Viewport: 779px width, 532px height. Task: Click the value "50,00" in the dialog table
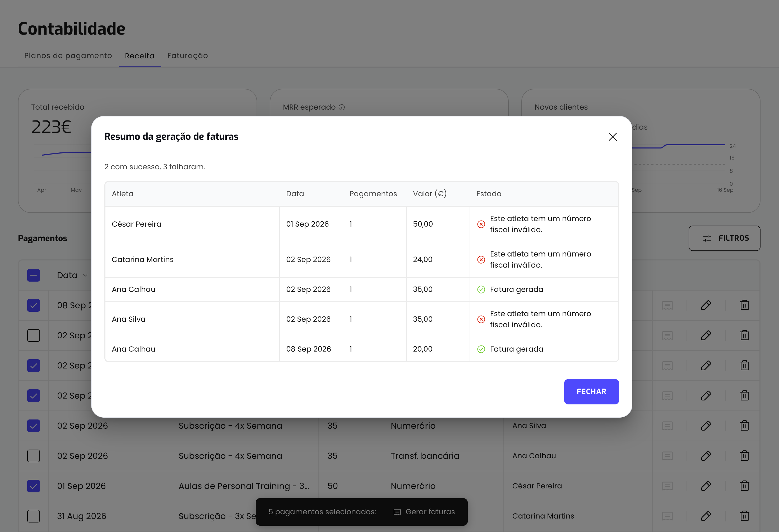pos(423,224)
